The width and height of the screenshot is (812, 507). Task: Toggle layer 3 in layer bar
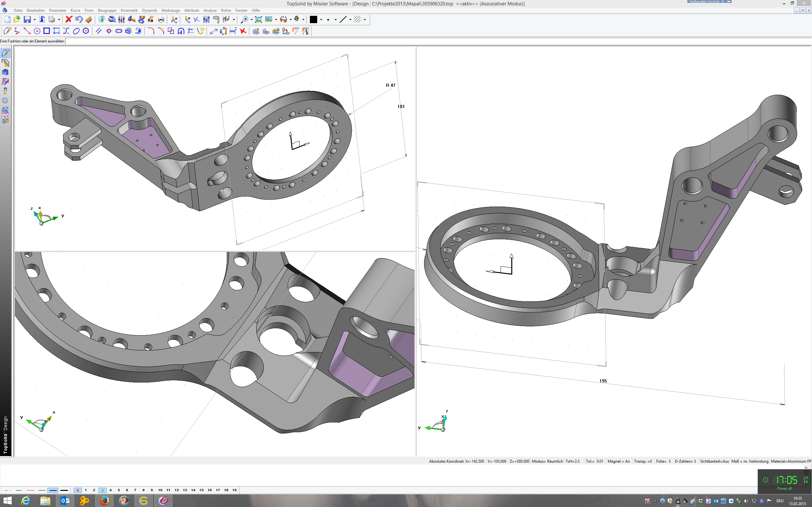pyautogui.click(x=102, y=490)
